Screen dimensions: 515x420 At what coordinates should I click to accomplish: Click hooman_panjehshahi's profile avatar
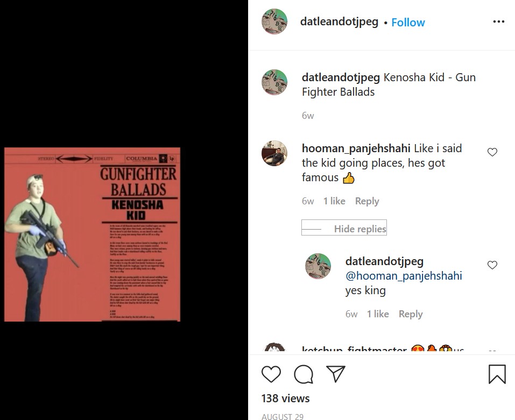click(274, 153)
